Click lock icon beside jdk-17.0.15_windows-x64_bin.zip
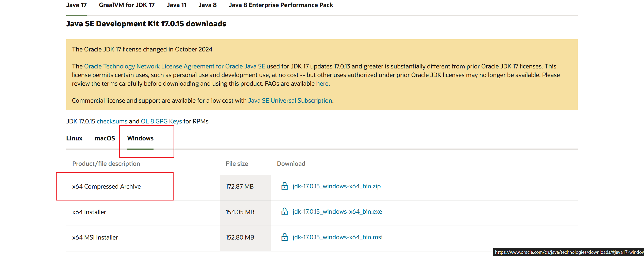The image size is (644, 256). coord(284,186)
